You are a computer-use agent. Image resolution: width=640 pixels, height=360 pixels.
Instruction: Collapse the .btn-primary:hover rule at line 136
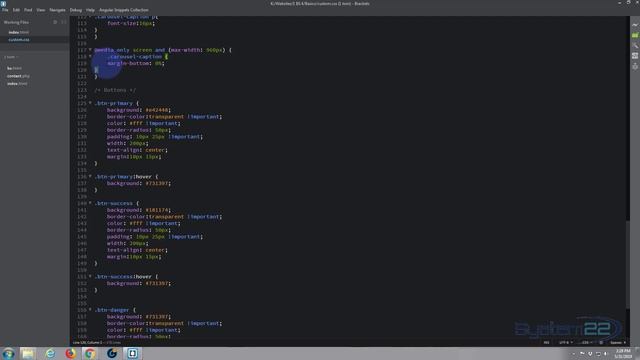coord(90,176)
